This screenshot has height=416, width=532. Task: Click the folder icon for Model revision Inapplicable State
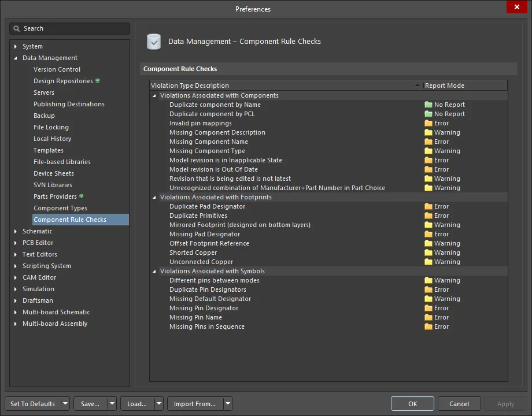pos(428,160)
